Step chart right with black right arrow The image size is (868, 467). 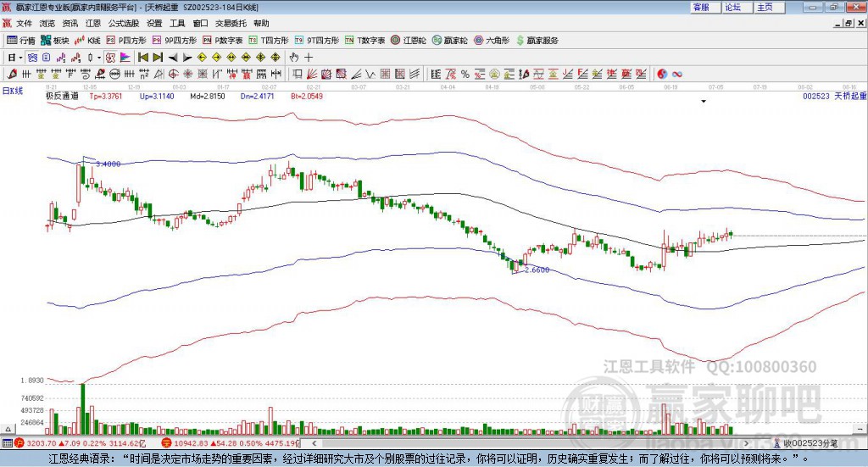[187, 58]
